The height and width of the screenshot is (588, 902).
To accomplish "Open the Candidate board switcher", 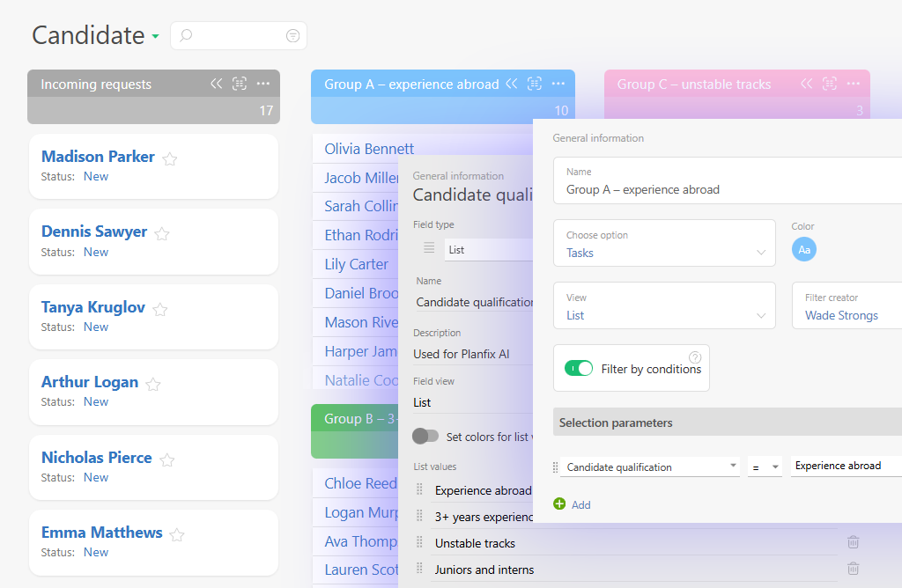I will (x=156, y=37).
